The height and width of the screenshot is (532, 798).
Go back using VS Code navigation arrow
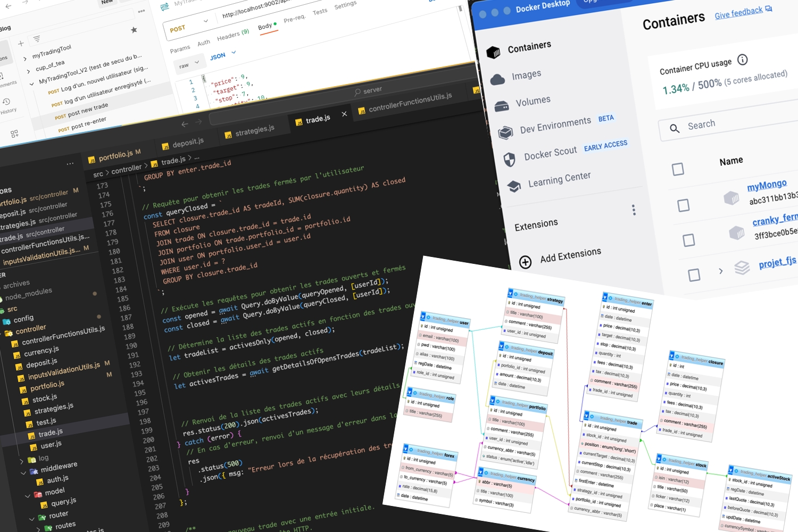coord(185,124)
